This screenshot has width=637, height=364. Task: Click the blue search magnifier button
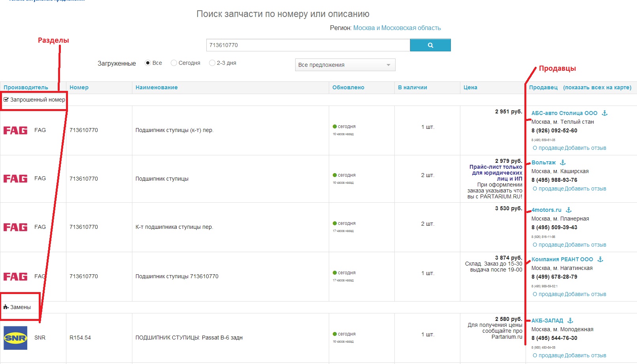coord(430,45)
